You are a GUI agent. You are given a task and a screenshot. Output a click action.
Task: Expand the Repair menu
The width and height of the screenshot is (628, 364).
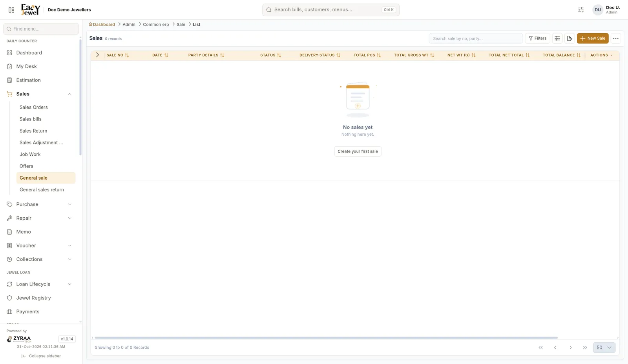coord(69,218)
